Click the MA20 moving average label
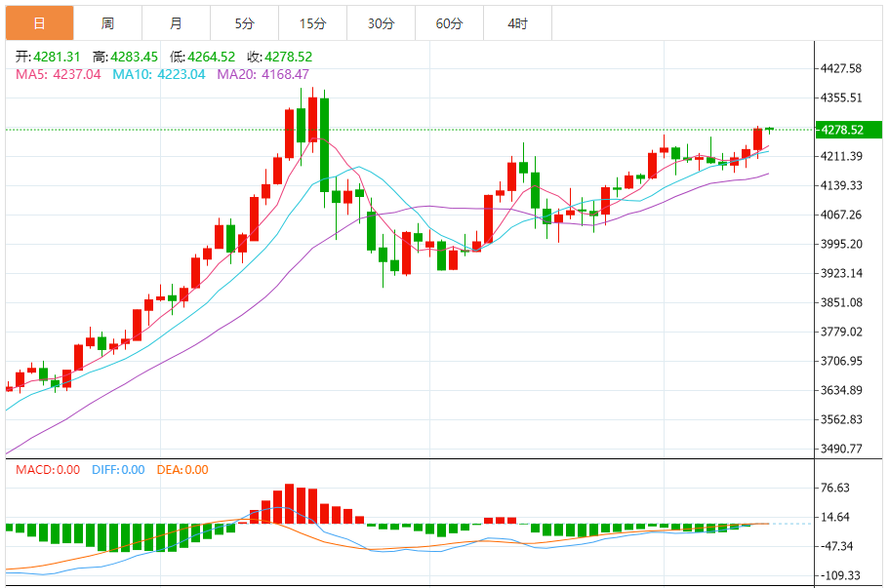The width and height of the screenshot is (889, 588). 263,74
